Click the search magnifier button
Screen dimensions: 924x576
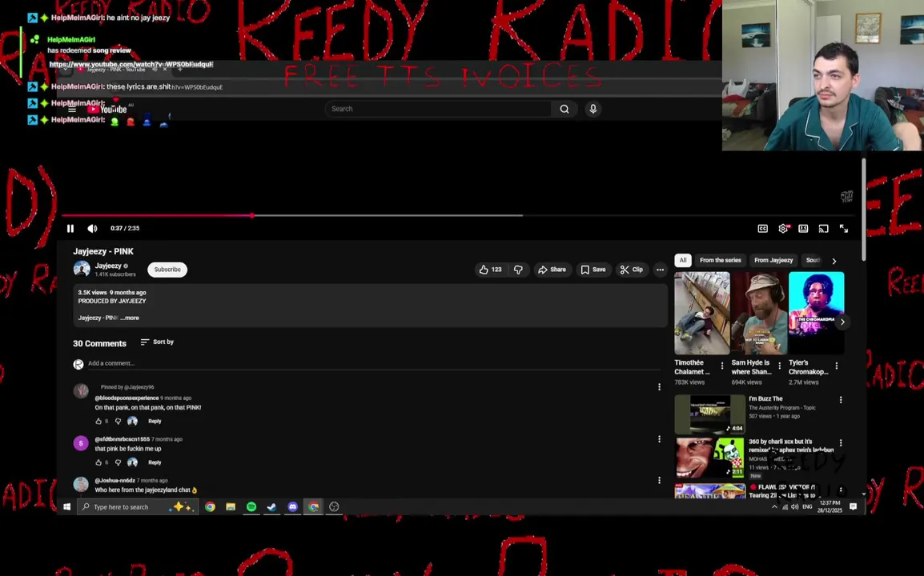pyautogui.click(x=564, y=109)
